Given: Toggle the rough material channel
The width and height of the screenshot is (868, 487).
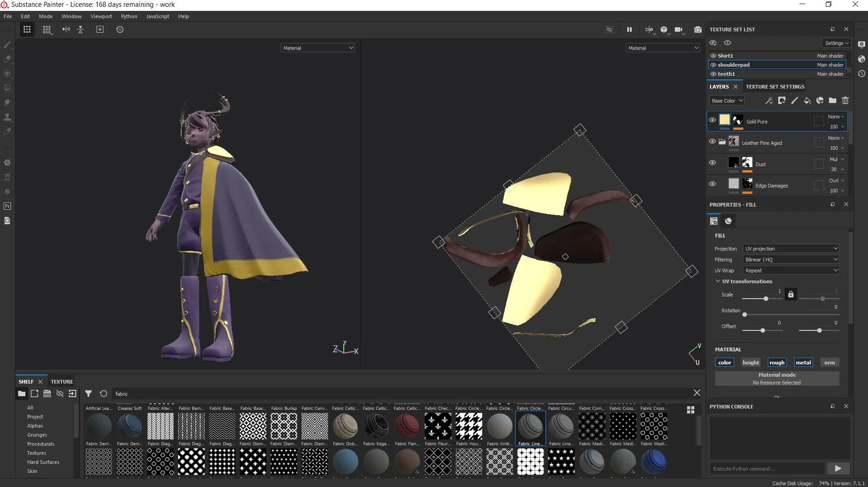Looking at the screenshot, I should 777,363.
